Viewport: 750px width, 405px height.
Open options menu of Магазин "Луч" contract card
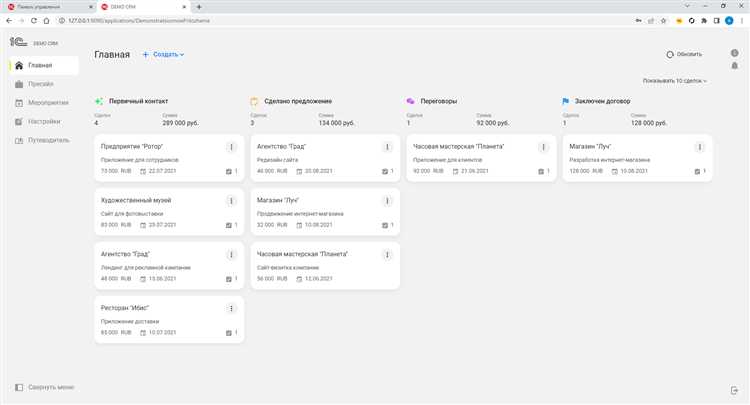tap(699, 147)
